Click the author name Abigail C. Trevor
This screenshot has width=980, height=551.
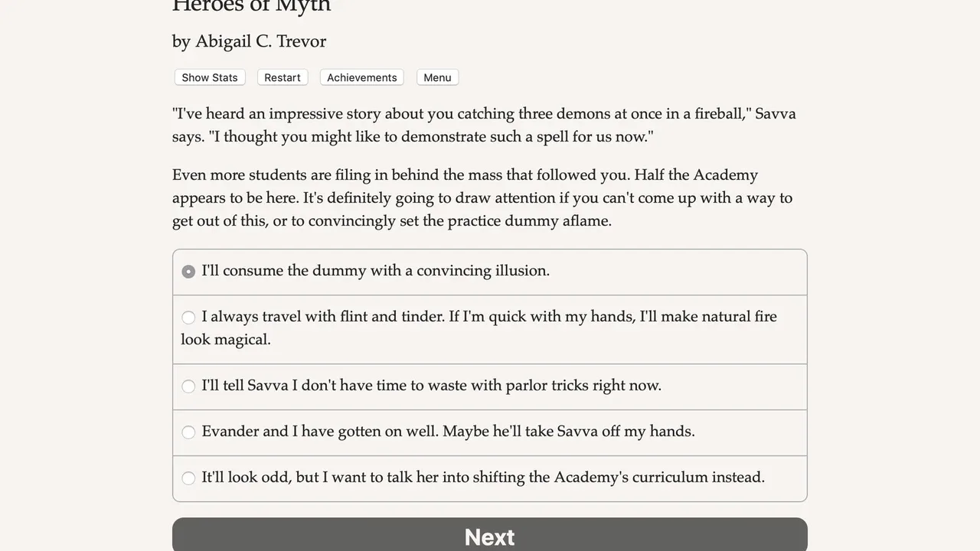(x=260, y=41)
